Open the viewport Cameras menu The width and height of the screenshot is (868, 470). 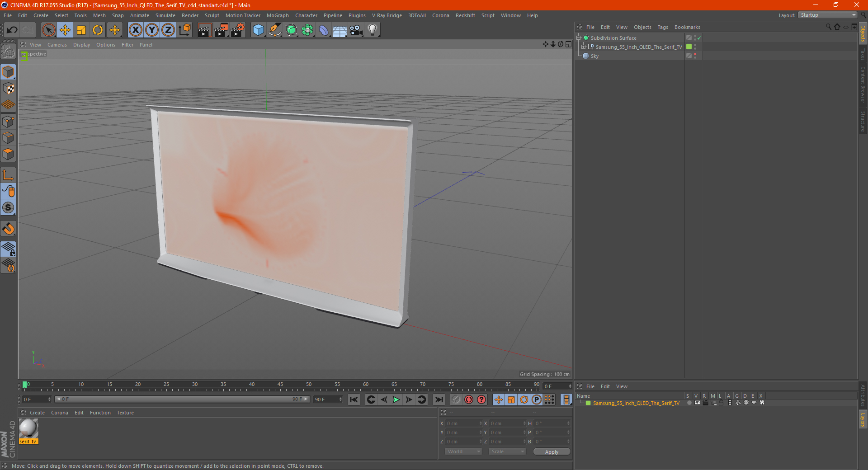(x=57, y=45)
